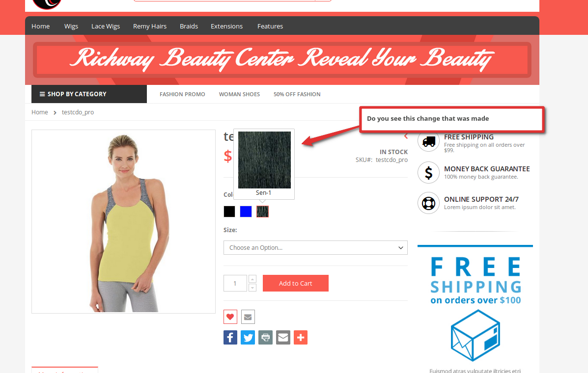Click the gray email share button
The image size is (588, 373).
[283, 338]
